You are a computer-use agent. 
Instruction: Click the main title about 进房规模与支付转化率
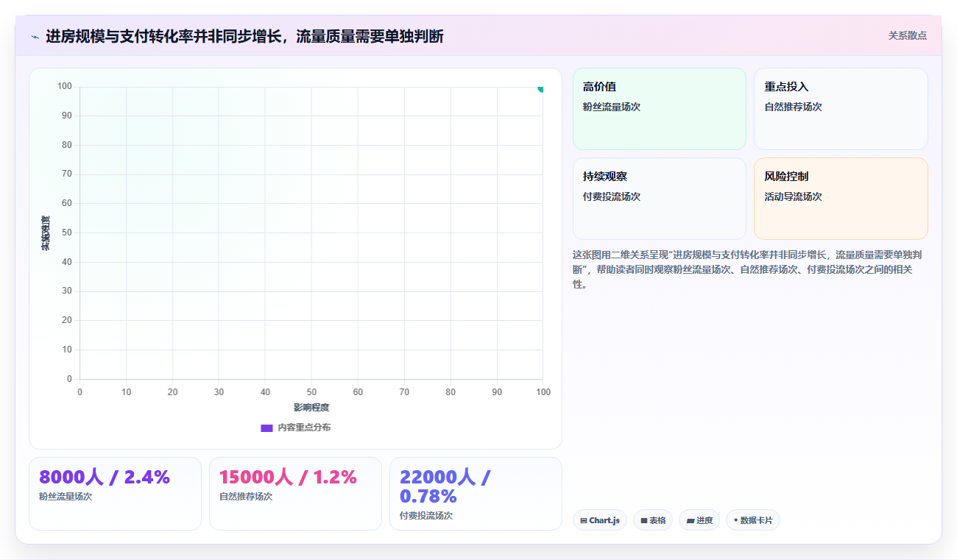pyautogui.click(x=244, y=36)
